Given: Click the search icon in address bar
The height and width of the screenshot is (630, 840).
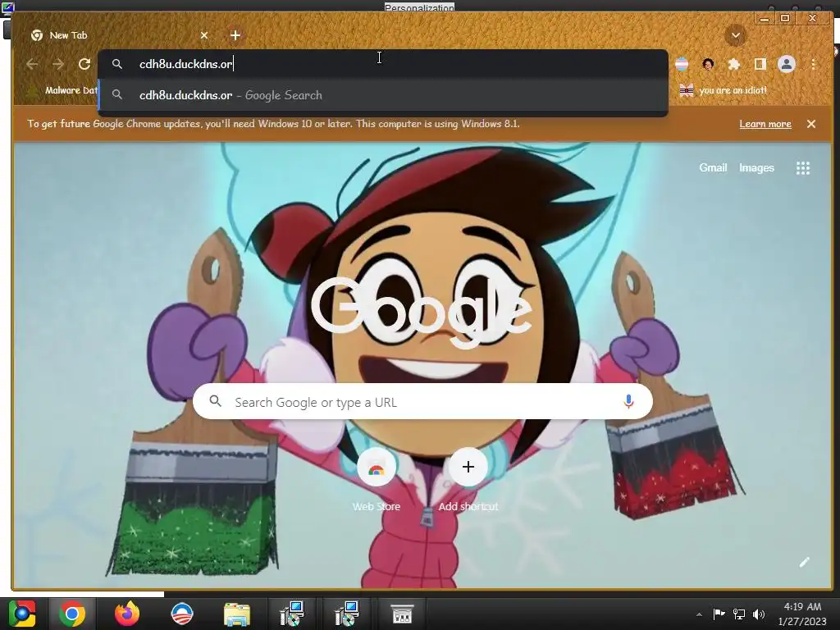Looking at the screenshot, I should tap(116, 64).
